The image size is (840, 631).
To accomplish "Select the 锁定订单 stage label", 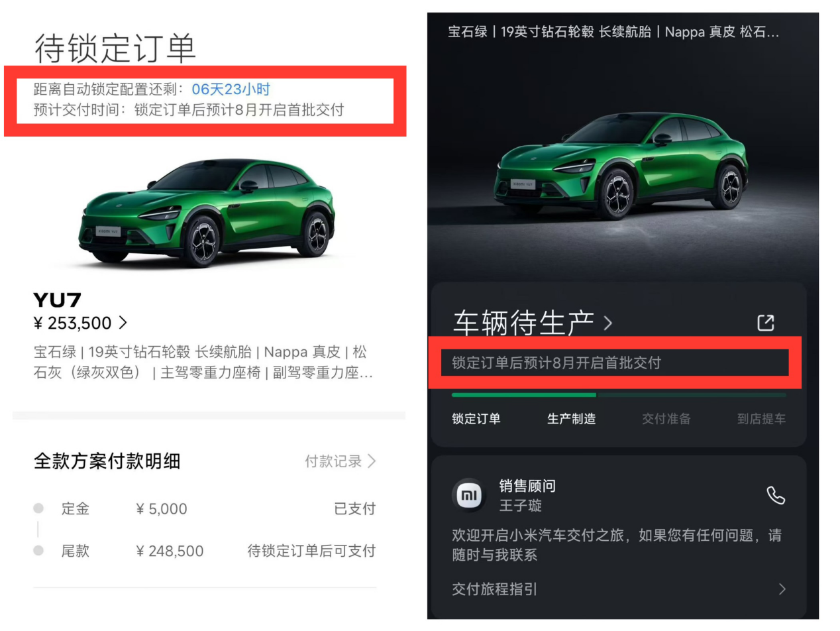I will [x=476, y=419].
